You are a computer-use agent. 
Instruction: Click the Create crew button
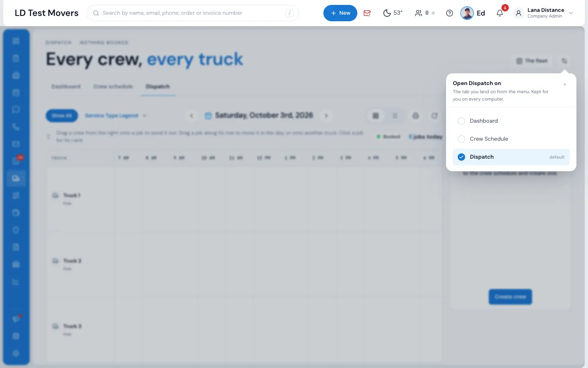click(510, 297)
